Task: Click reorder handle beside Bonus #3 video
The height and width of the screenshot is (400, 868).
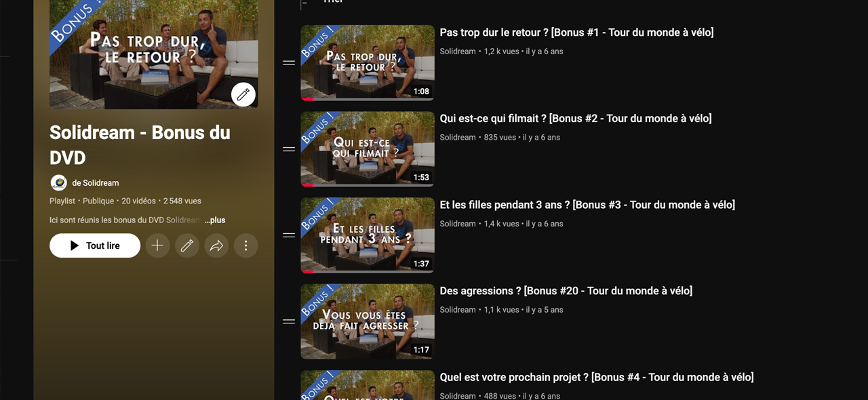Action: coord(289,235)
